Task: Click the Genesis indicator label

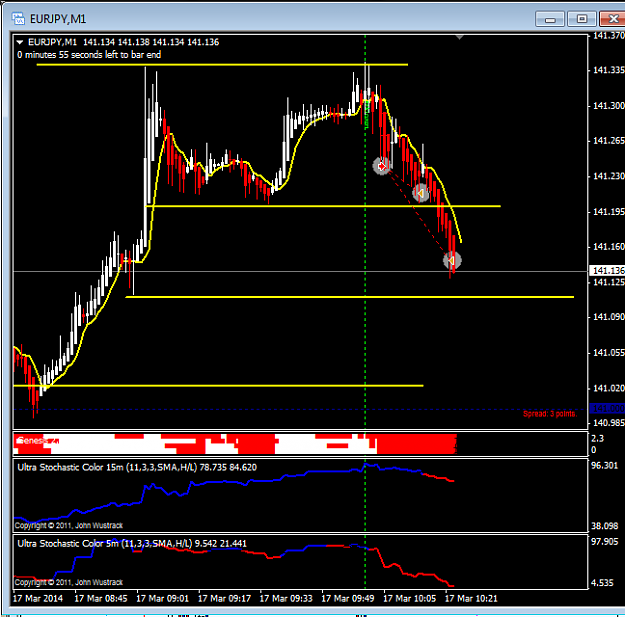Action: pos(37,440)
